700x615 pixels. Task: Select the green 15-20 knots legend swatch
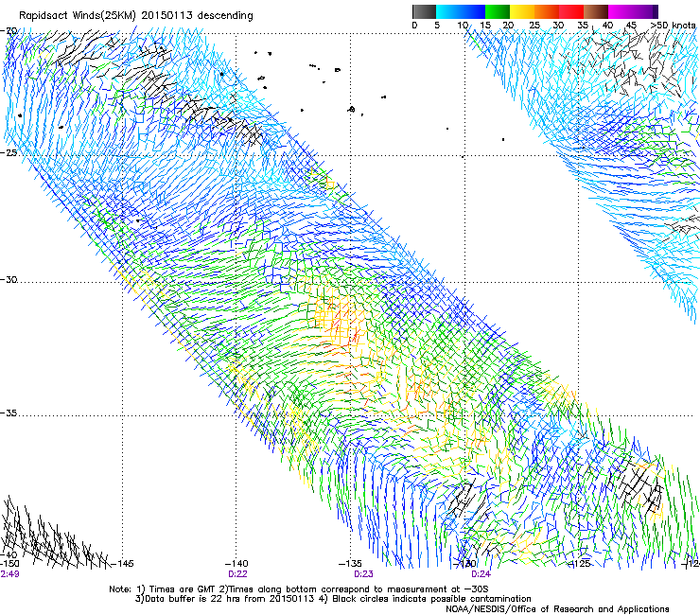[x=498, y=11]
